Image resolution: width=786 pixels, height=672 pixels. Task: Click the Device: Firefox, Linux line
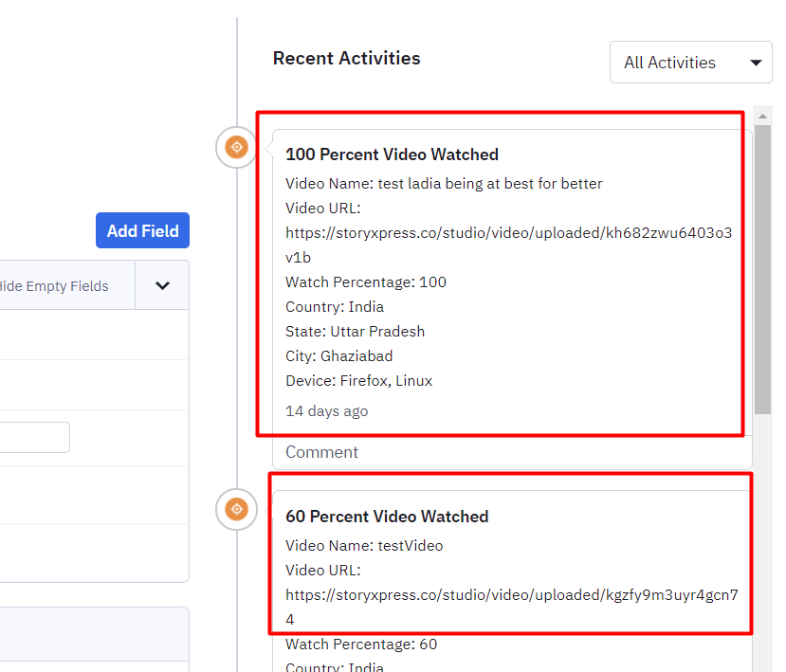359,380
